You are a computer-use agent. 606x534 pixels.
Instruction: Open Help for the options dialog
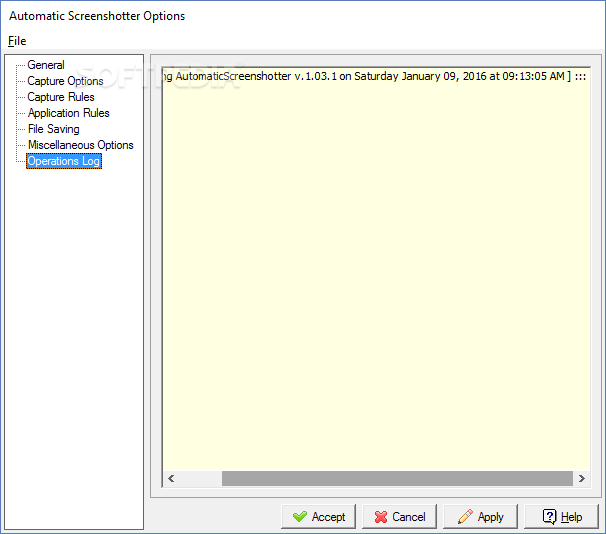561,517
